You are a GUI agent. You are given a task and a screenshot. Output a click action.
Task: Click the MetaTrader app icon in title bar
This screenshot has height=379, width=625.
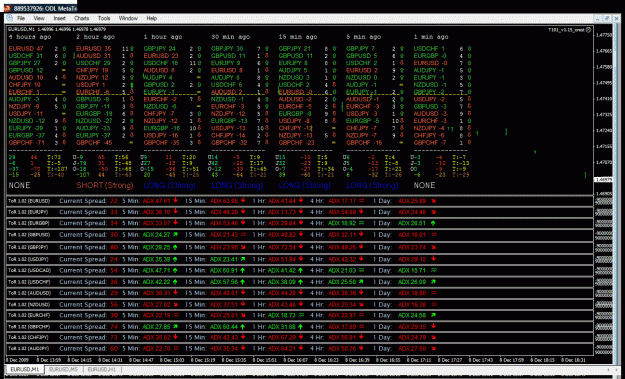(7, 8)
